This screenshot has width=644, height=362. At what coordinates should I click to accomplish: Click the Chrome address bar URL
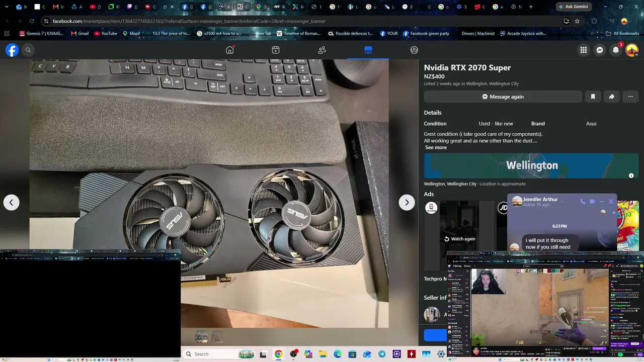(189, 21)
